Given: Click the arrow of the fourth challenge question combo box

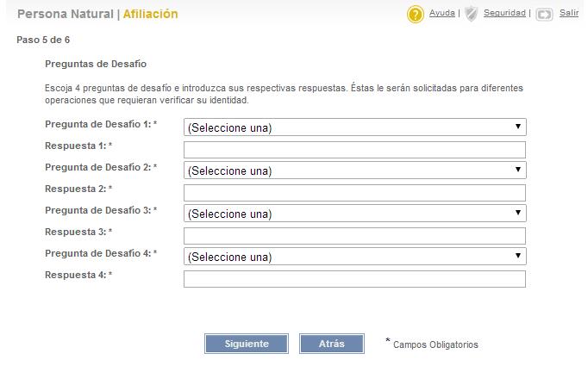Looking at the screenshot, I should 518,256.
